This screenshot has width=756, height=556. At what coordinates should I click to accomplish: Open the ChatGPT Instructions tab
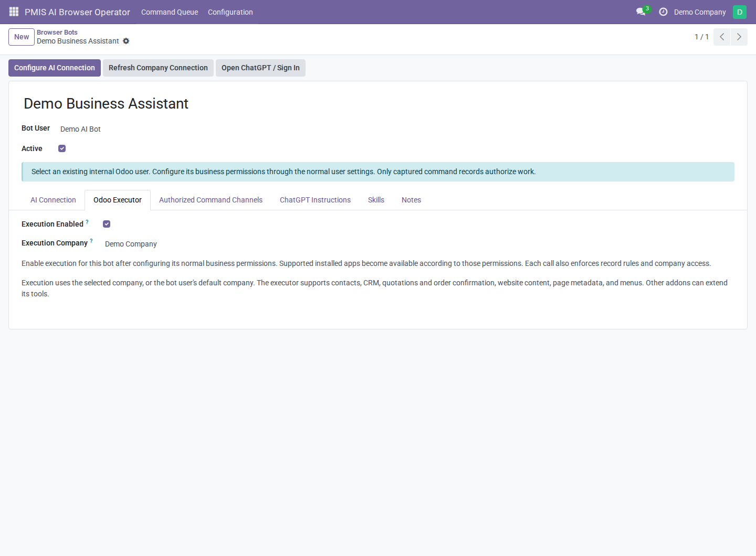pos(315,200)
